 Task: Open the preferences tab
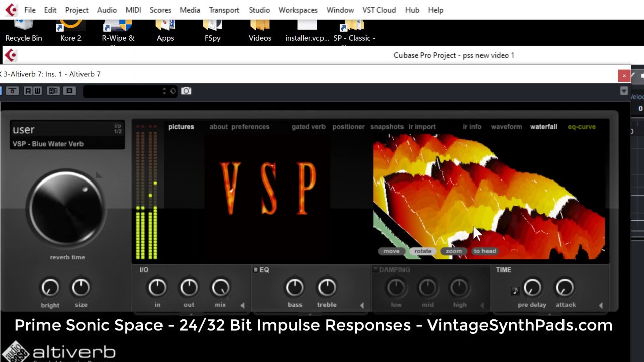pyautogui.click(x=251, y=127)
